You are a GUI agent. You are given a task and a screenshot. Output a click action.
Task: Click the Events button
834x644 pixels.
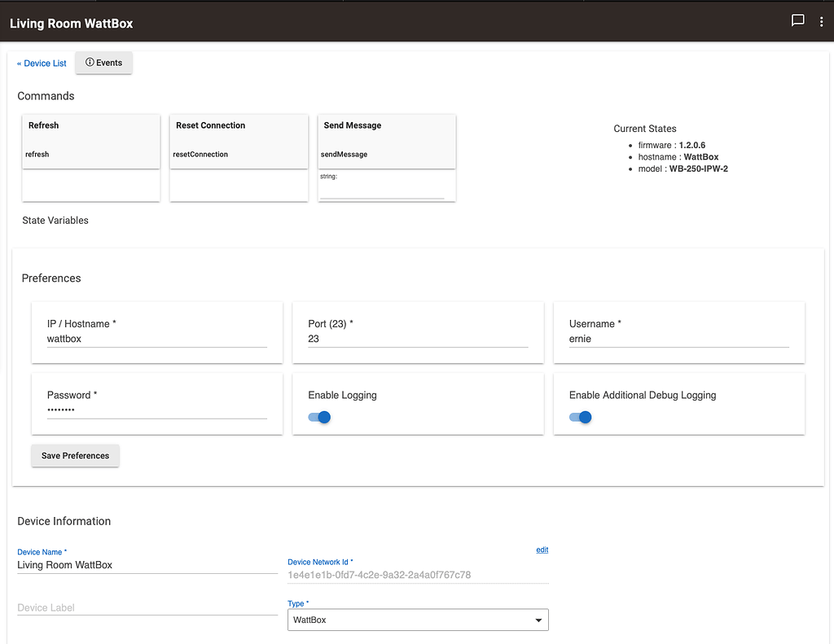click(x=103, y=63)
